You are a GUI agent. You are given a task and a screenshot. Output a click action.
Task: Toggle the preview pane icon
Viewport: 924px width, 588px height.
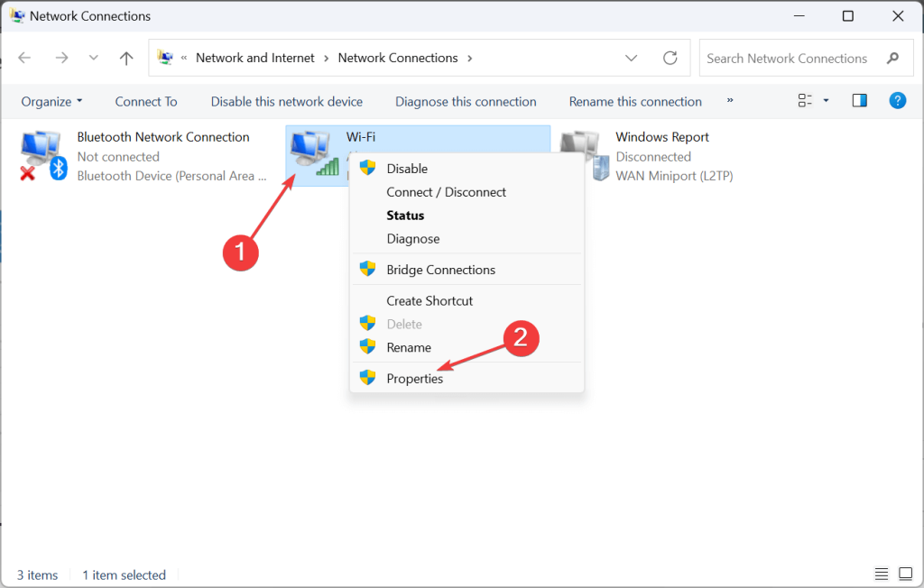point(859,101)
